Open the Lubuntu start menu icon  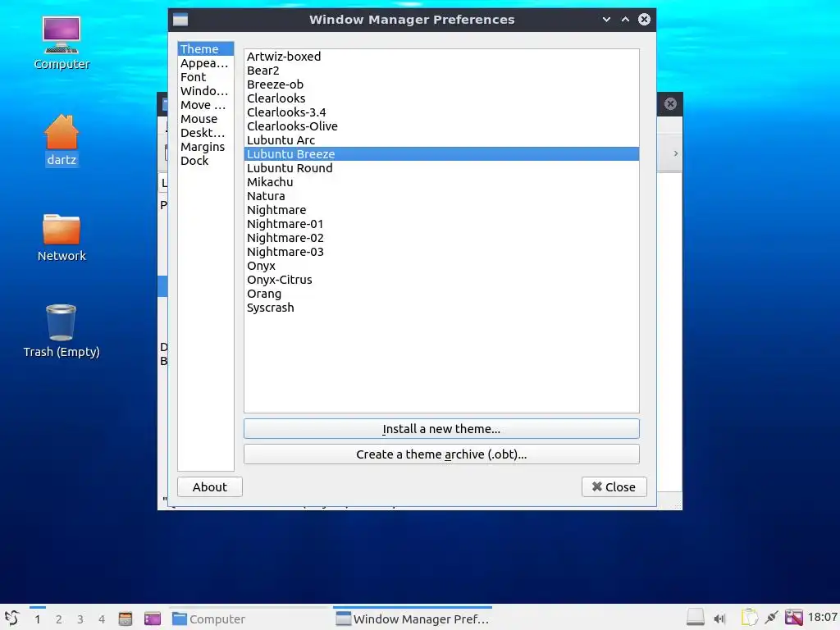coord(11,619)
